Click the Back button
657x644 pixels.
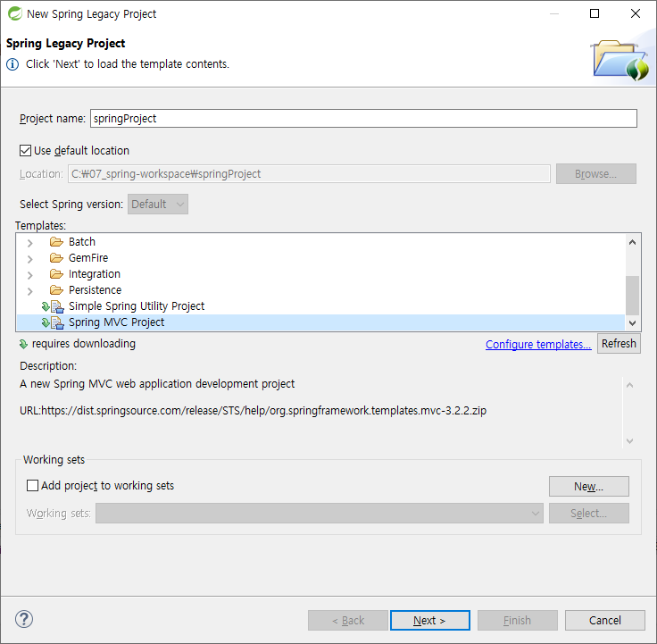(x=348, y=620)
